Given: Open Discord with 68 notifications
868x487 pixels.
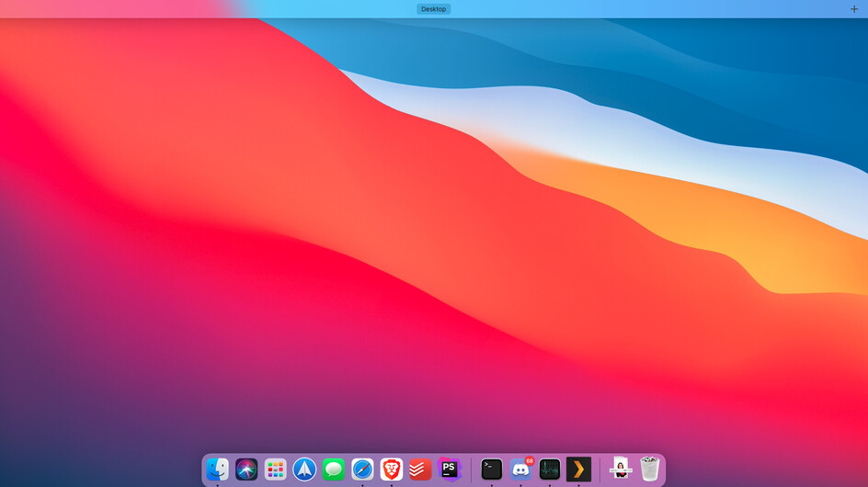Looking at the screenshot, I should point(521,470).
